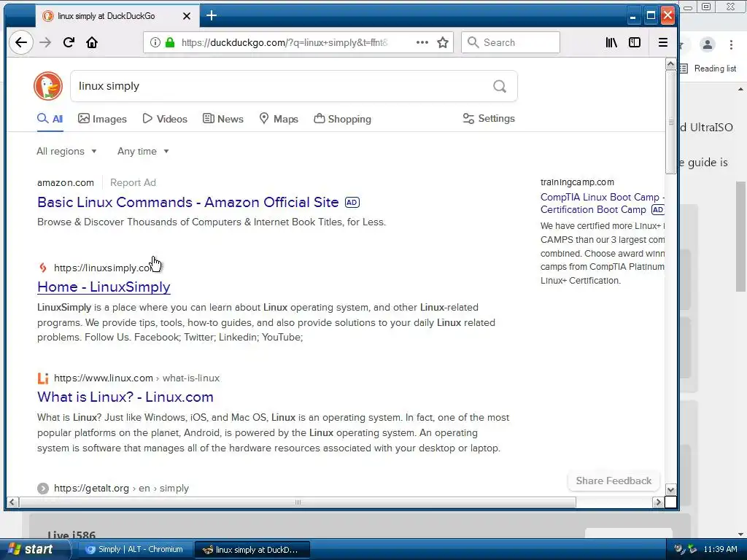Open the Windows start button
This screenshot has height=560, width=747.
point(34,550)
